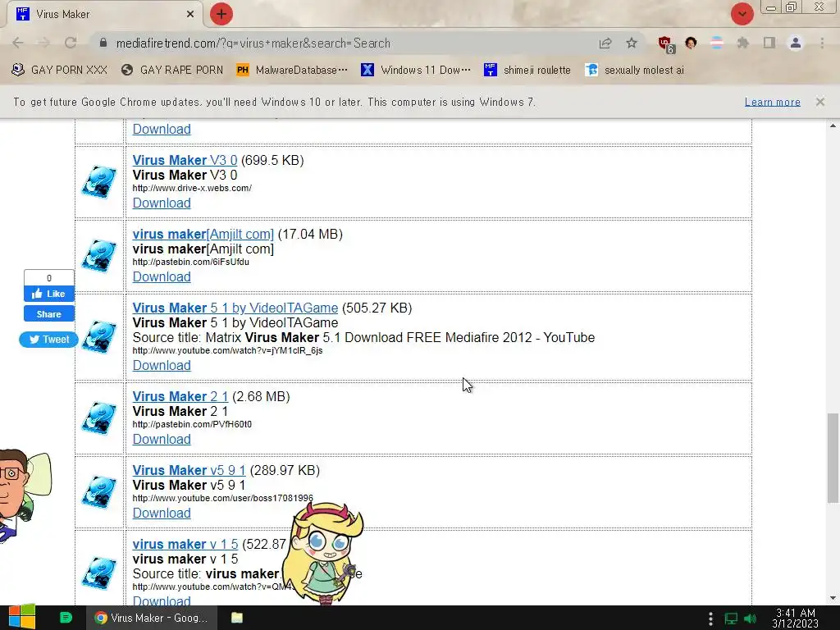Open the virus maker[Amjilt com] title link
Image resolution: width=840 pixels, height=630 pixels.
tap(203, 234)
